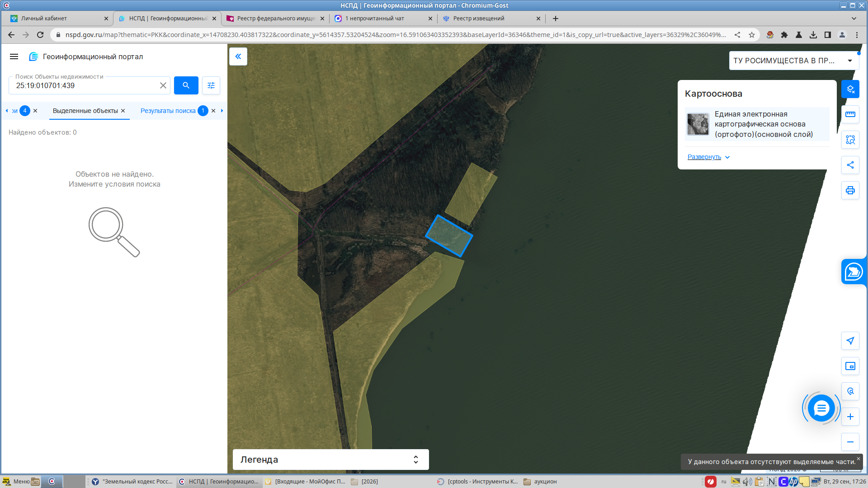This screenshot has width=868, height=488.
Task: Click the highlighted blue parcel on map
Action: (x=449, y=236)
